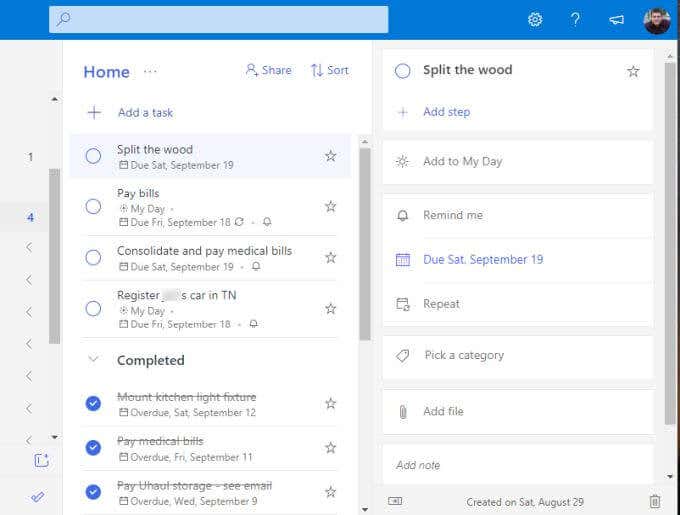Click the category tag icon
The image size is (680, 515).
point(402,356)
